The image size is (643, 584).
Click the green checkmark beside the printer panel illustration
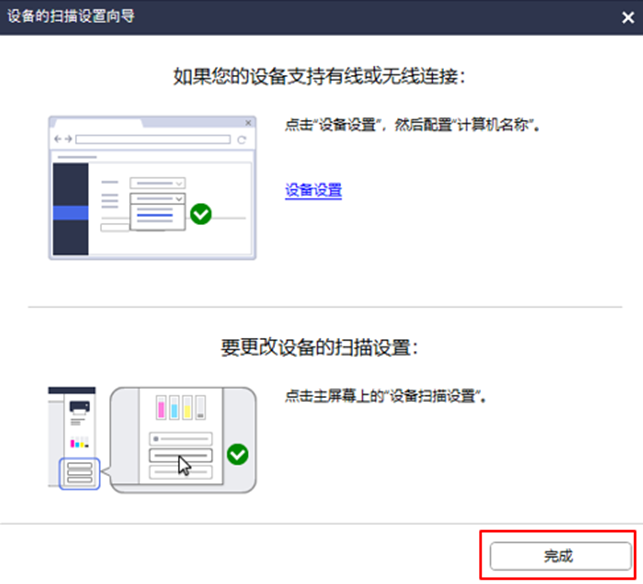coord(237,454)
